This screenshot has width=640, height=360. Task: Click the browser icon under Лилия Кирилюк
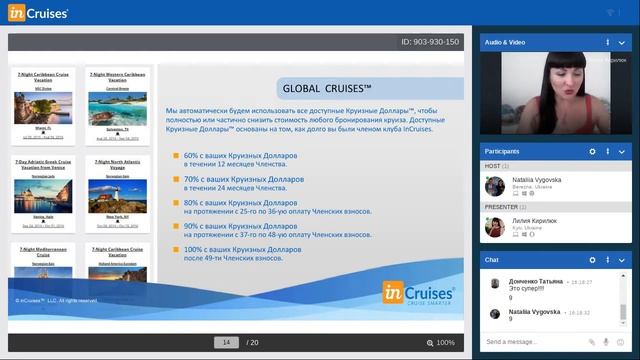pos(532,234)
